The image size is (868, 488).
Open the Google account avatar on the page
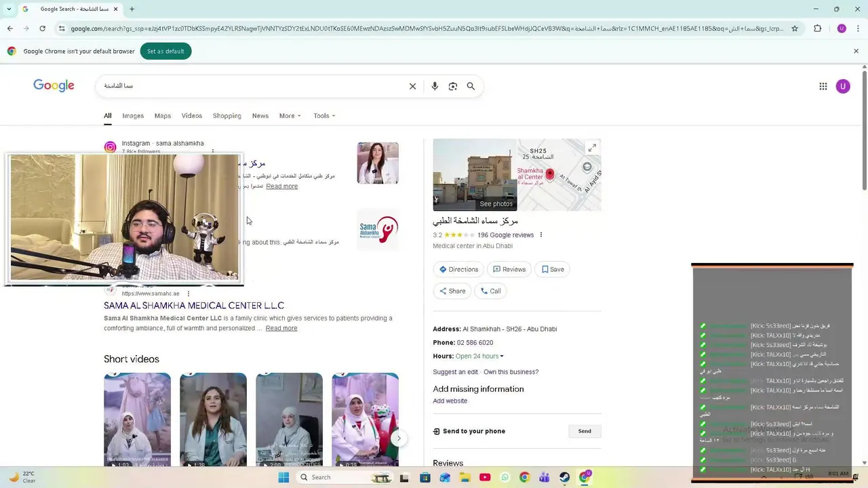(x=843, y=86)
